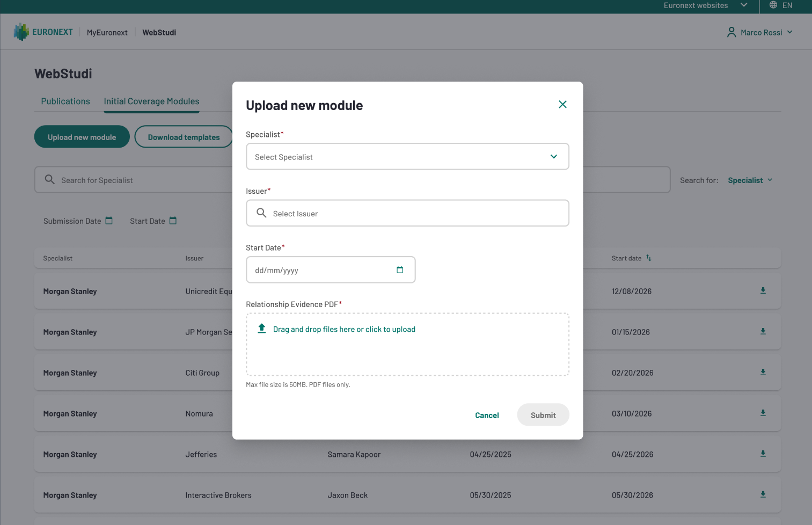Click Drag and drop files upload link
Viewport: 812px width, 525px height.
tap(344, 330)
